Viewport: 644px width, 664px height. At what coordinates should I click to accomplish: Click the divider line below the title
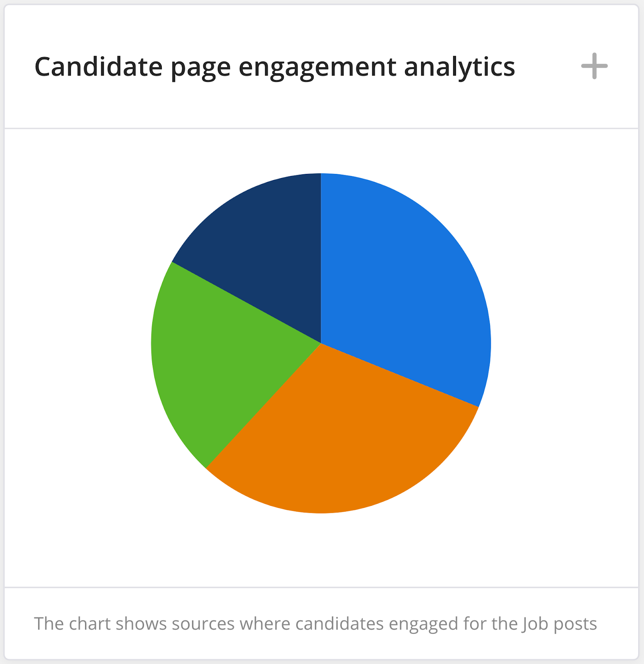[x=321, y=128]
